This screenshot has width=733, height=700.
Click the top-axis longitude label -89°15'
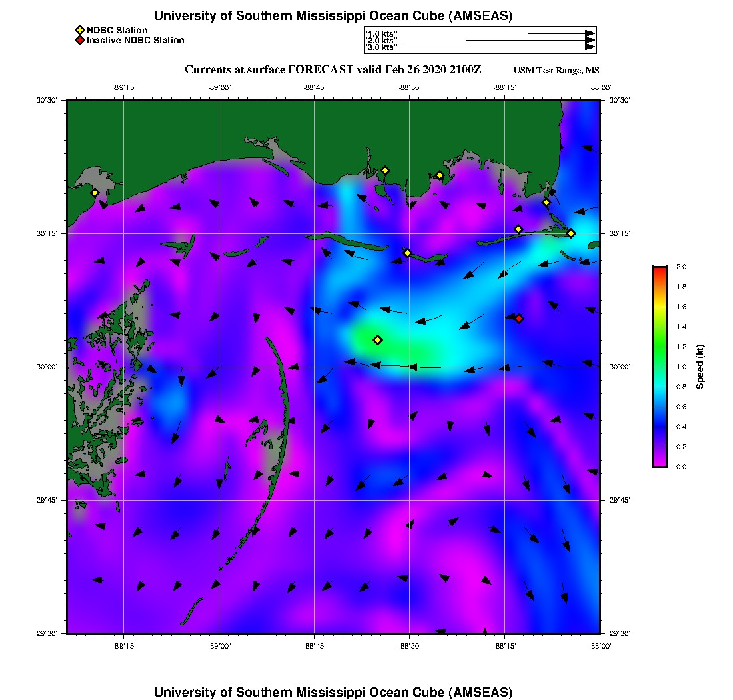[124, 87]
